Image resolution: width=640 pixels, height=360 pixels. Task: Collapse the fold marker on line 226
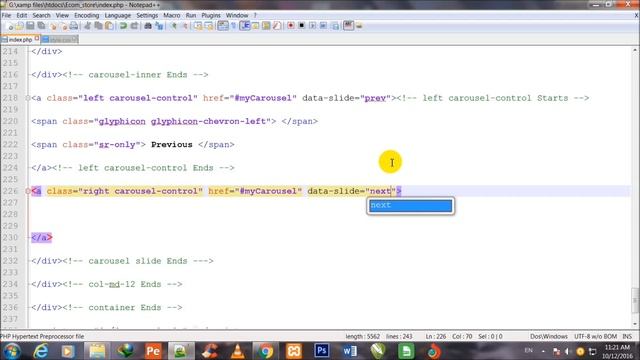tap(28, 191)
